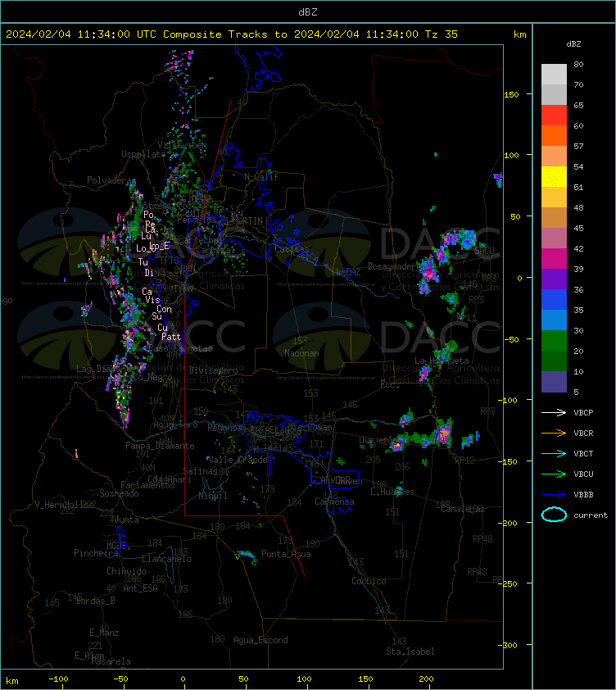Pick the slate purple swatch above 5
The height and width of the screenshot is (690, 616).
pos(554,382)
